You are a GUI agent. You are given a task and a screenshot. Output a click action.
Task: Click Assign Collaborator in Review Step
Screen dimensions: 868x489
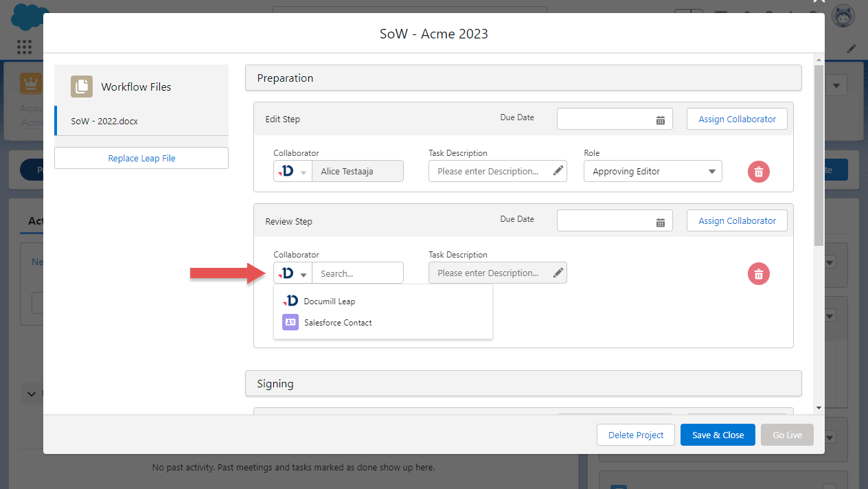[x=737, y=220]
